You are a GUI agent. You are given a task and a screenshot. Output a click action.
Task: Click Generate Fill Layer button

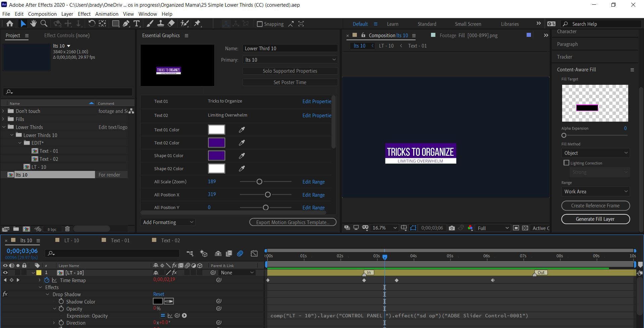[595, 219]
